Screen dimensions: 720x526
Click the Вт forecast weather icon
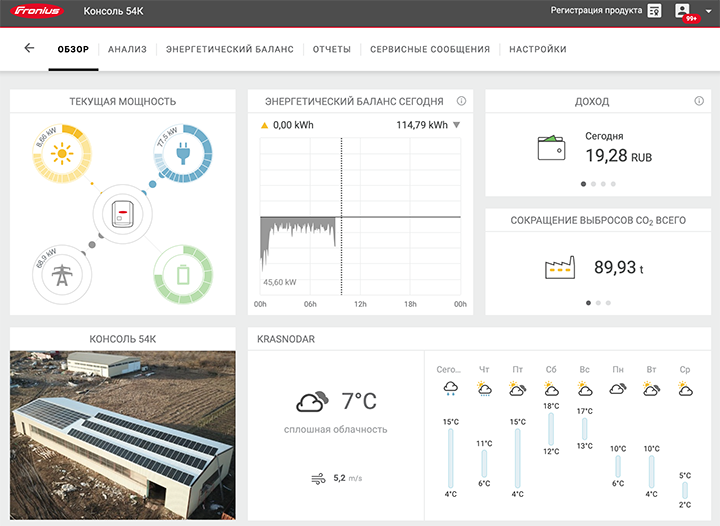coord(652,388)
